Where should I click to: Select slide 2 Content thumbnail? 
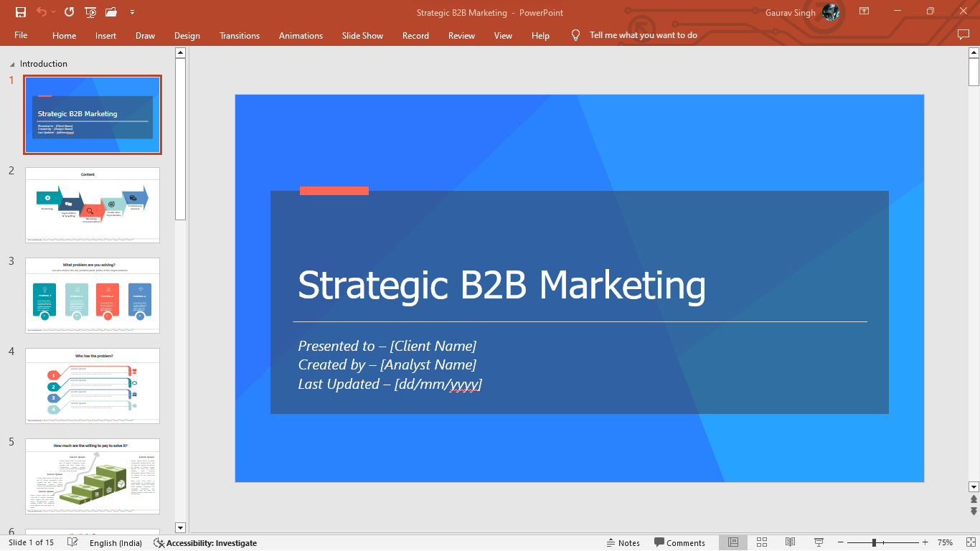pos(93,205)
